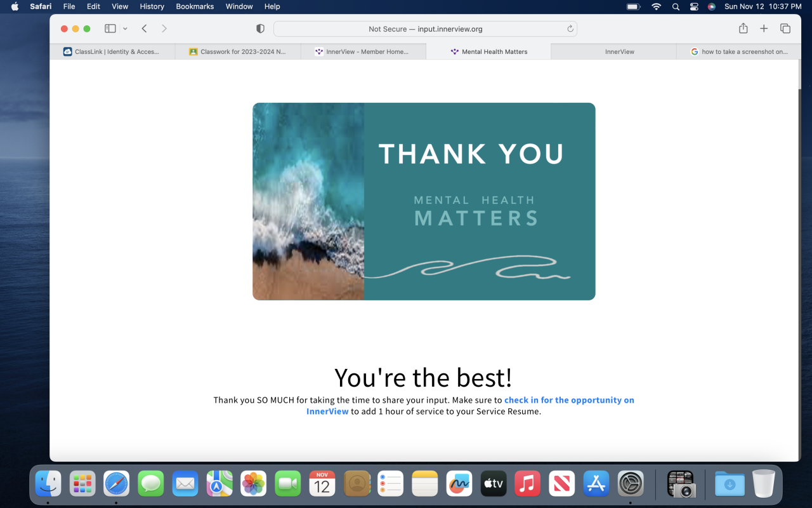Open Photos from the Dock
Image resolution: width=812 pixels, height=508 pixels.
[x=254, y=484]
